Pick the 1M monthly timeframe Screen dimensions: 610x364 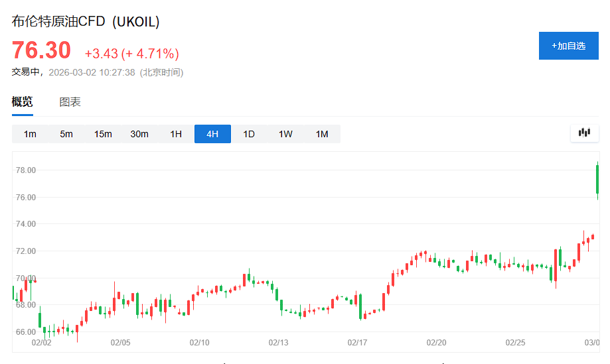click(x=322, y=134)
